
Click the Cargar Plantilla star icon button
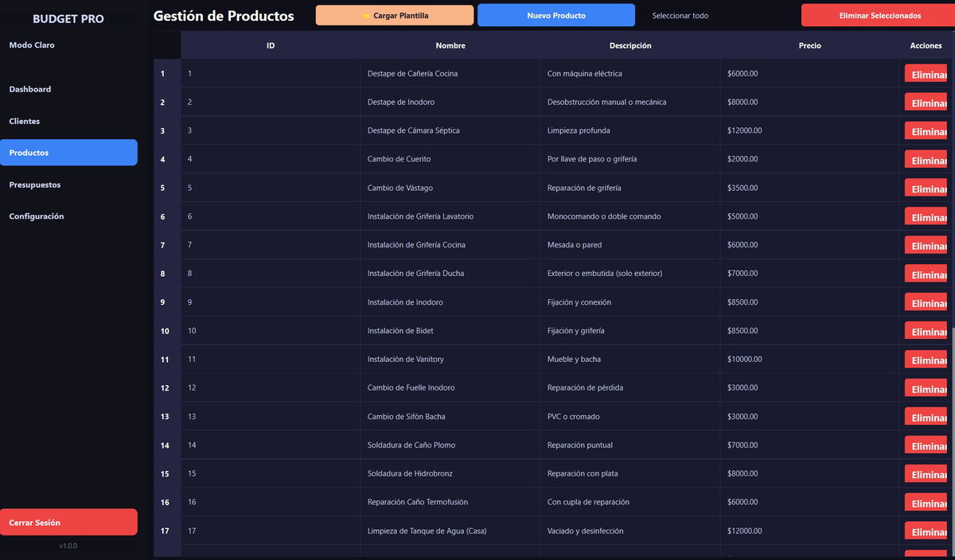point(395,15)
